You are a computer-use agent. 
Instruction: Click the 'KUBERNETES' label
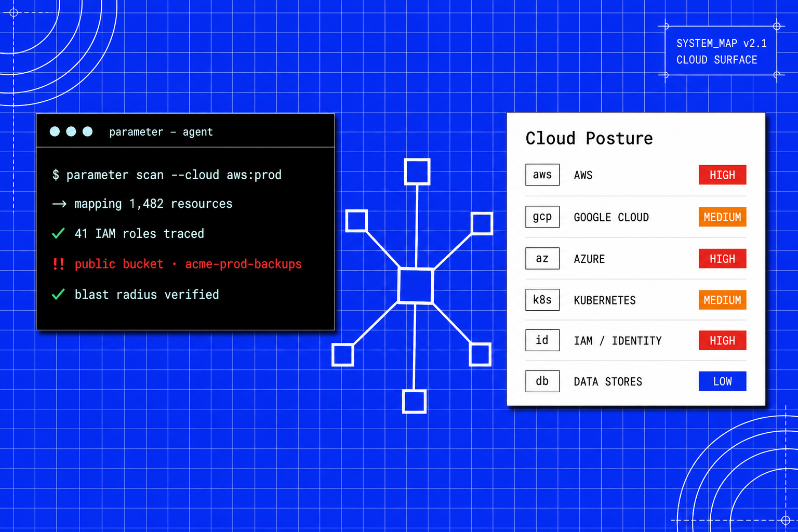tap(605, 300)
